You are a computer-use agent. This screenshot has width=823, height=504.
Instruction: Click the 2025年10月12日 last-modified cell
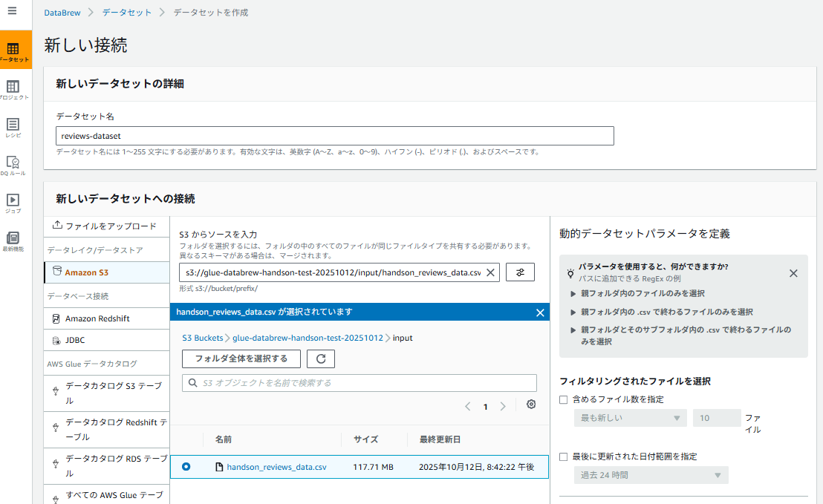477,468
